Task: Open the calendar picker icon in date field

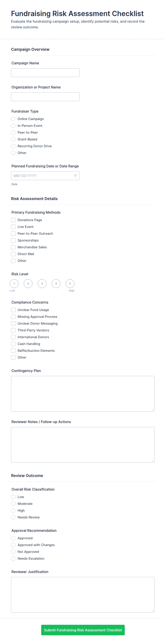Action: [75, 176]
